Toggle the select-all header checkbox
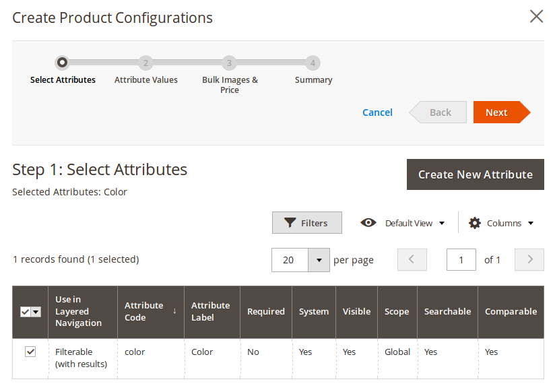The height and width of the screenshot is (392, 553). (x=26, y=312)
